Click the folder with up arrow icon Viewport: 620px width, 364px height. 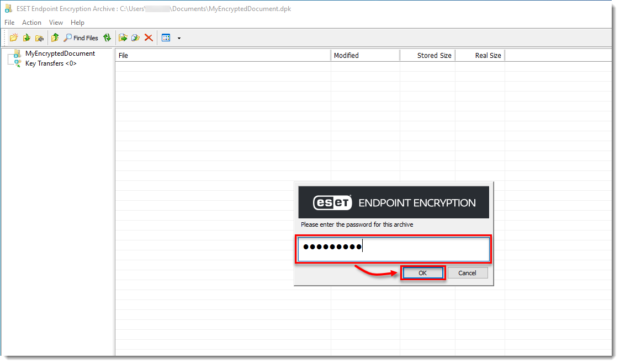coord(55,38)
